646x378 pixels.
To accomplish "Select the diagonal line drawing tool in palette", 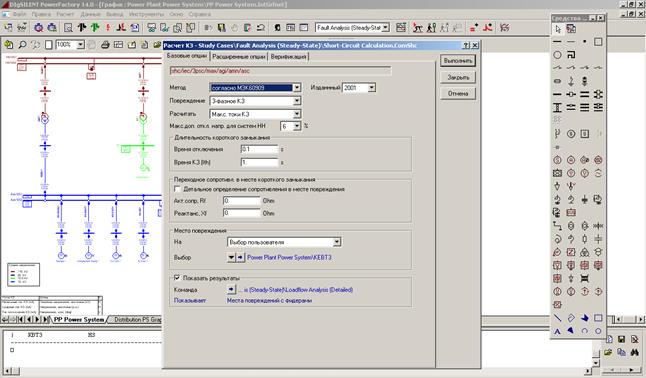I will 557,318.
